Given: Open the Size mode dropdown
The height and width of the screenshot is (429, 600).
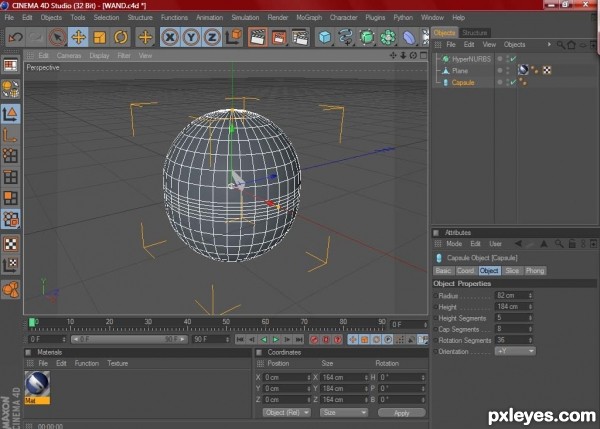Looking at the screenshot, I should point(344,413).
